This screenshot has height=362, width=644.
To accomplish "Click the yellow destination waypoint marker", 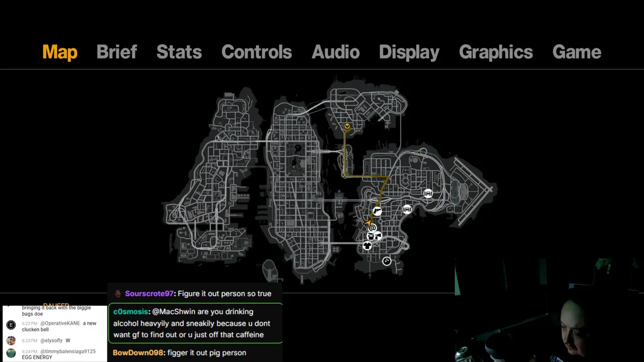I will [347, 127].
